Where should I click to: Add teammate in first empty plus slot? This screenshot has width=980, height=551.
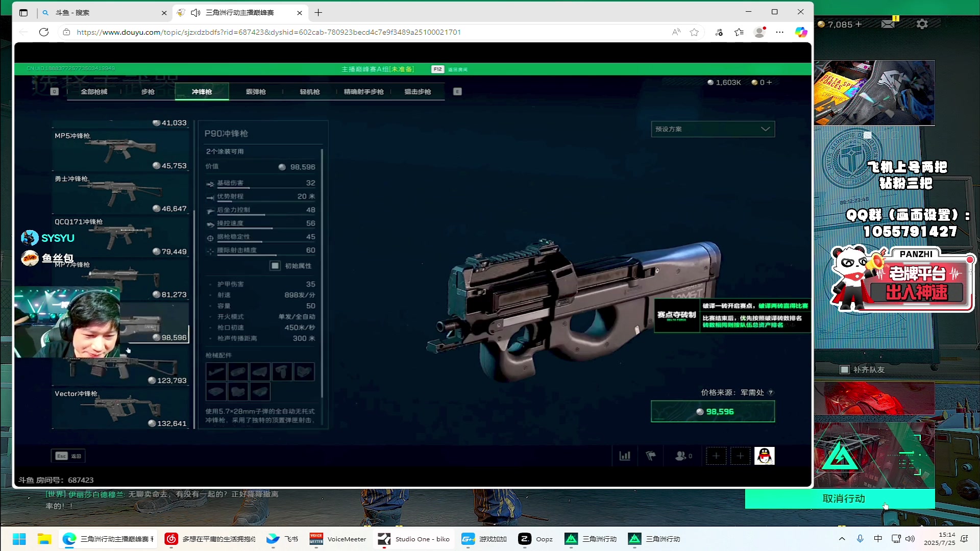coord(716,456)
